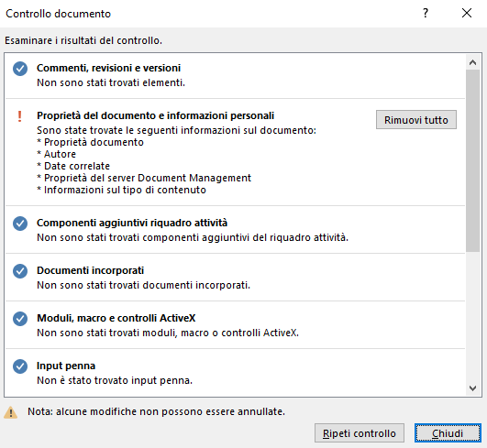Close the dialog using the Chiudi button

[x=448, y=433]
